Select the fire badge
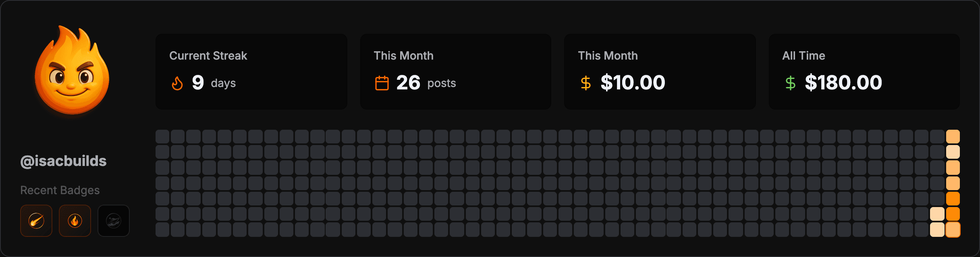980x257 pixels. [x=75, y=221]
